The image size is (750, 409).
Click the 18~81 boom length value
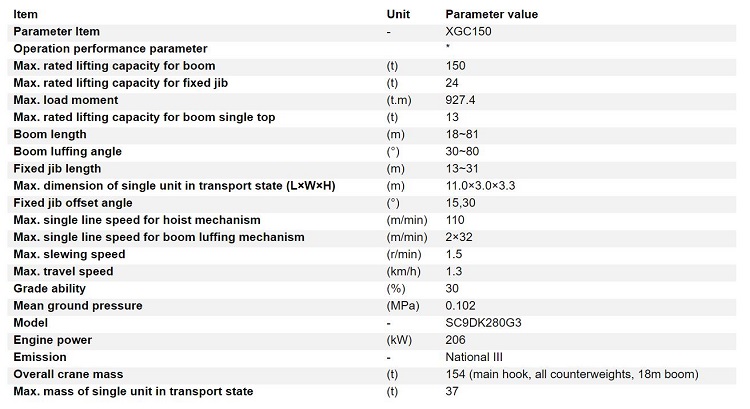[462, 134]
